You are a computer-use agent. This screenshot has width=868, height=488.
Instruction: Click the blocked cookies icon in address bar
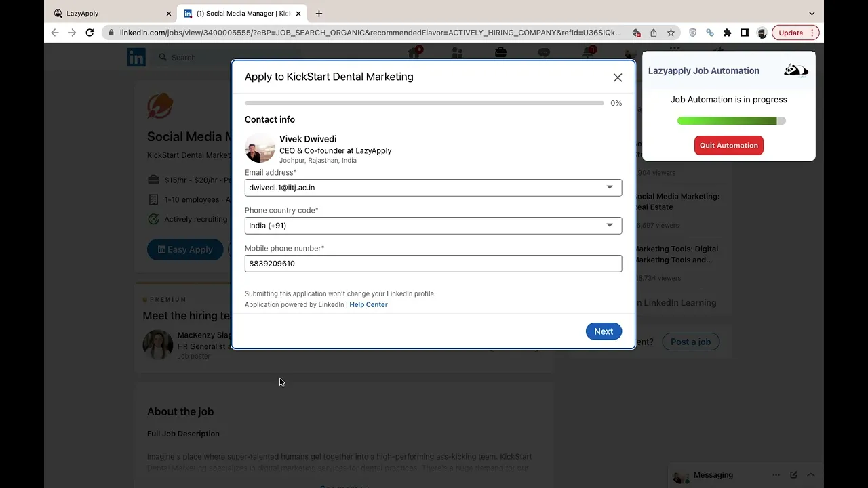click(x=636, y=33)
